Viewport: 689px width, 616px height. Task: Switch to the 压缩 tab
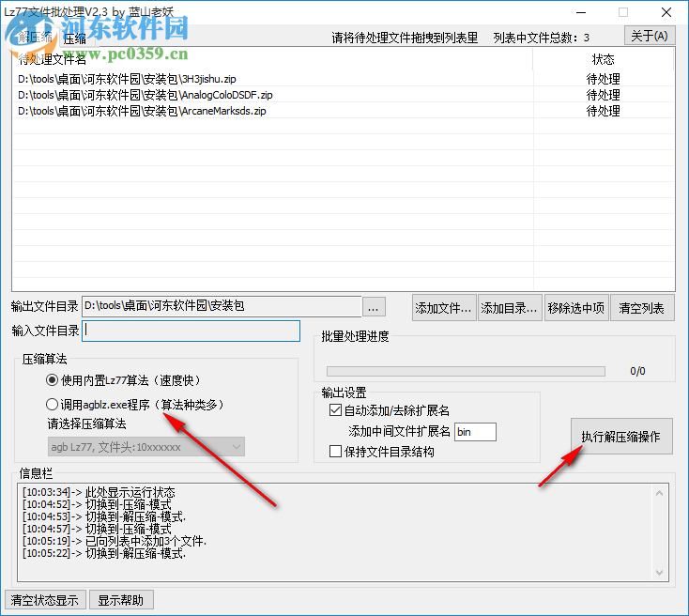(76, 39)
